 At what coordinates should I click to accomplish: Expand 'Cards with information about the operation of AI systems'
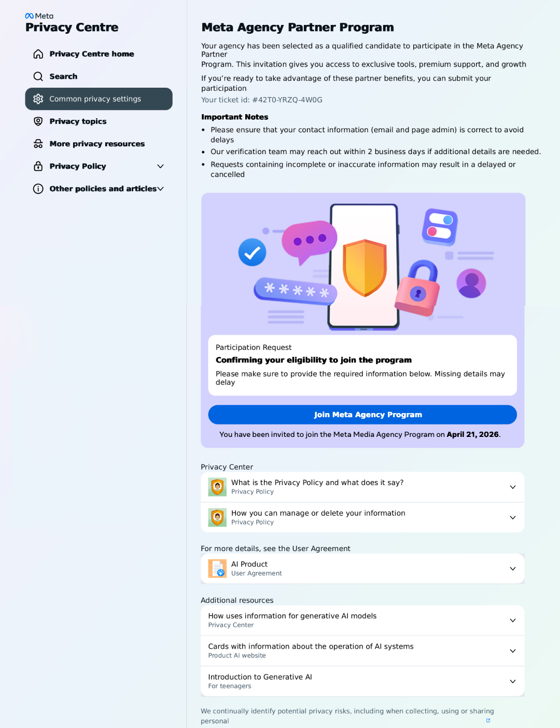point(362,651)
